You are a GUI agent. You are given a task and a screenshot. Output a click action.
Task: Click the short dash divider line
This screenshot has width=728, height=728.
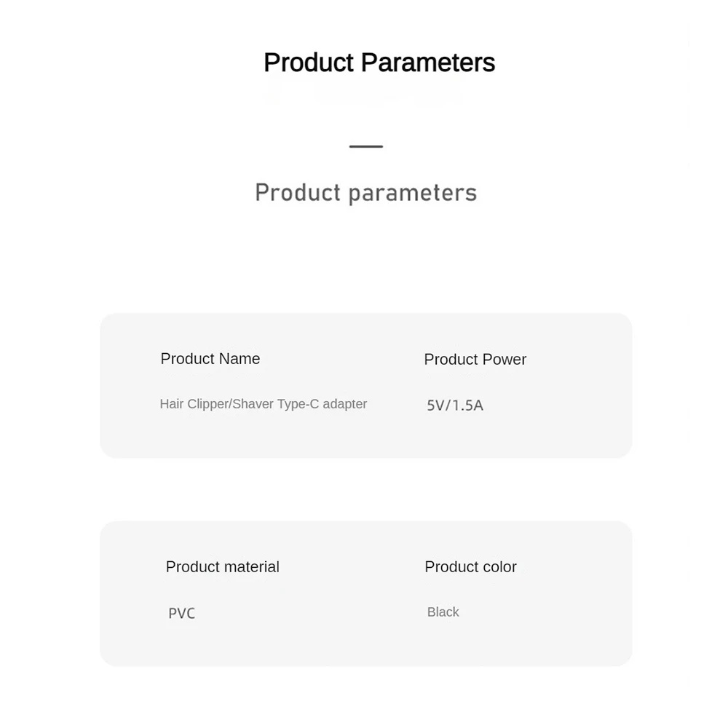(365, 146)
